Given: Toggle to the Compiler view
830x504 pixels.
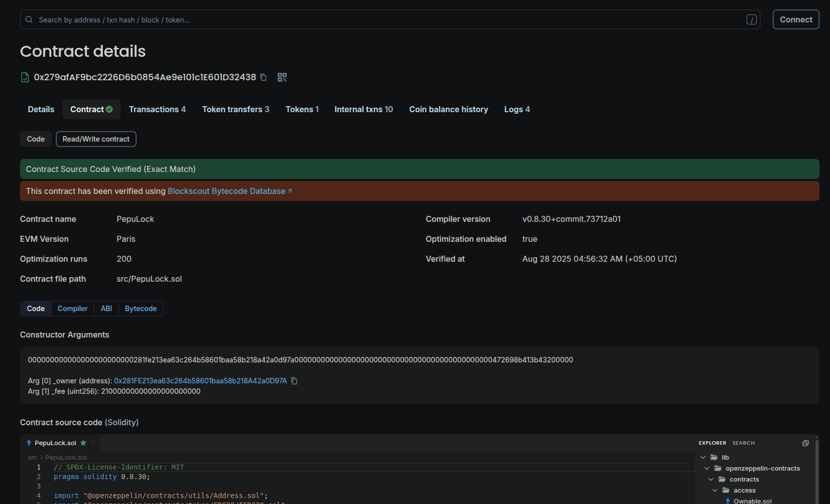Looking at the screenshot, I should 72,309.
